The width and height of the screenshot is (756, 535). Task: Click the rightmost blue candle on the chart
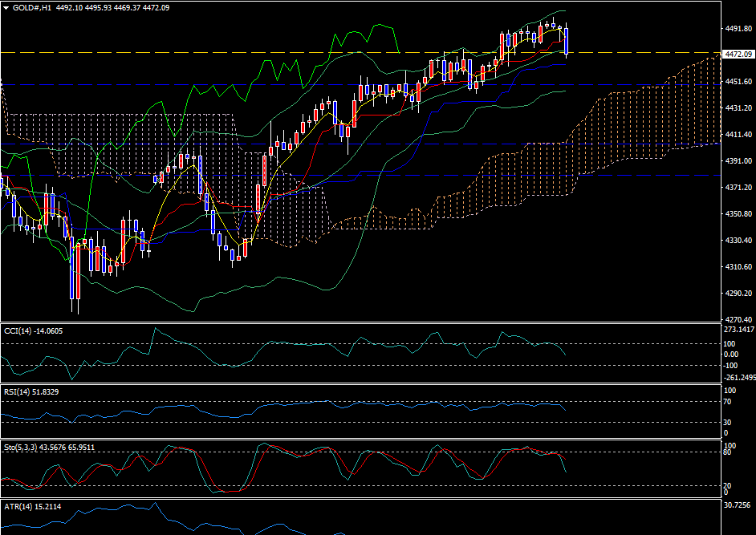click(x=567, y=42)
